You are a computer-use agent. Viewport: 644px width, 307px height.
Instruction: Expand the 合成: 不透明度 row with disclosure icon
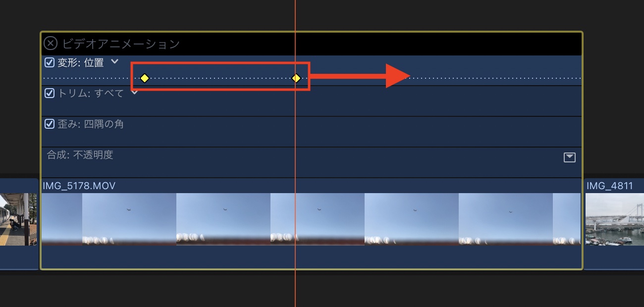[570, 157]
